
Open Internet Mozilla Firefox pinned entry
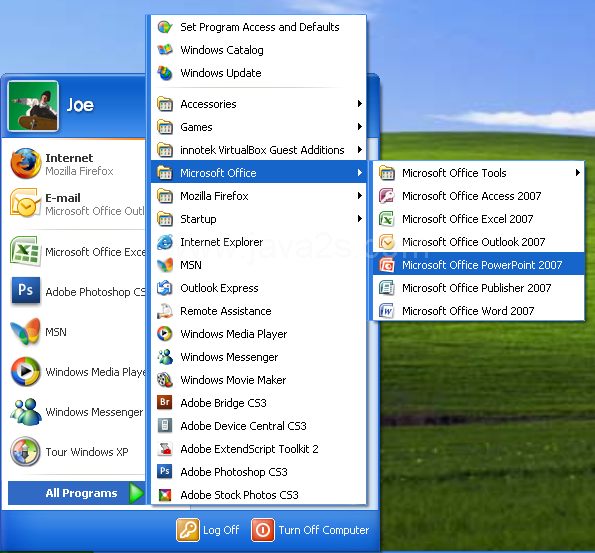click(x=74, y=164)
